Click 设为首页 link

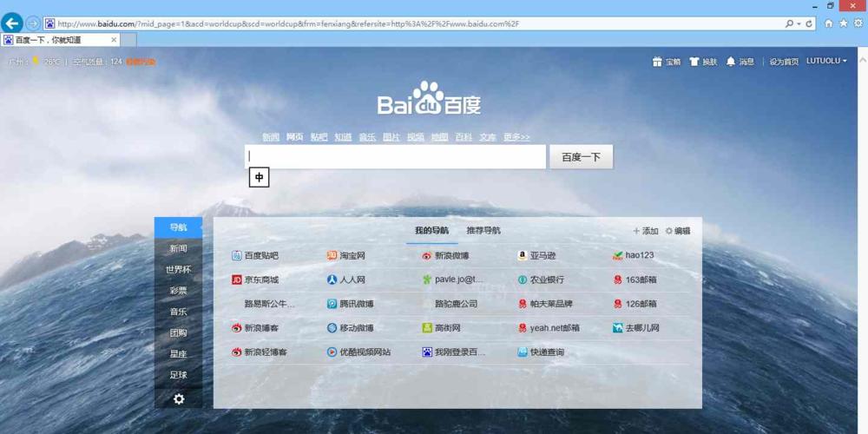coord(784,62)
